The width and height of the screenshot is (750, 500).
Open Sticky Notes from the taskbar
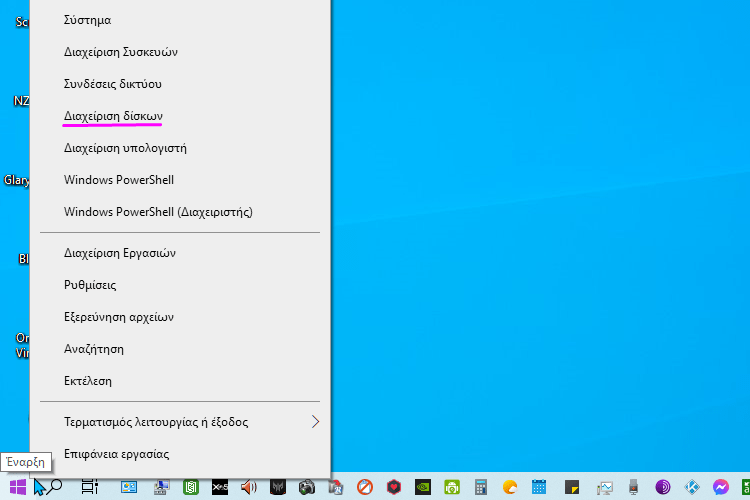click(572, 487)
